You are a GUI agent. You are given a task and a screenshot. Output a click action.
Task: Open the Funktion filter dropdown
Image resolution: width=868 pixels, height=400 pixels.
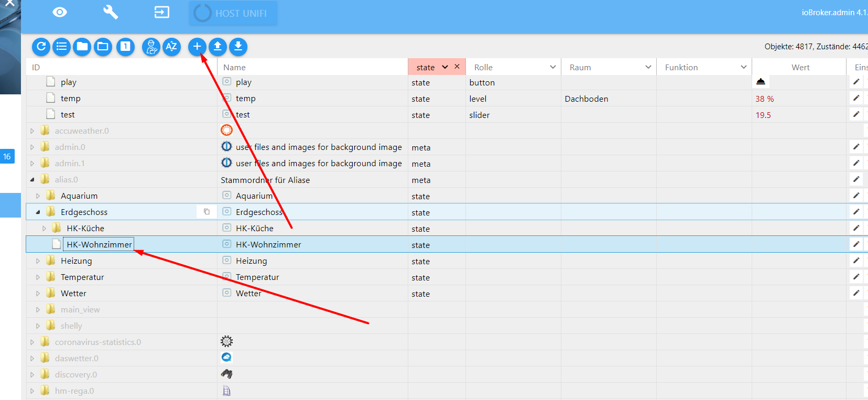click(x=743, y=67)
